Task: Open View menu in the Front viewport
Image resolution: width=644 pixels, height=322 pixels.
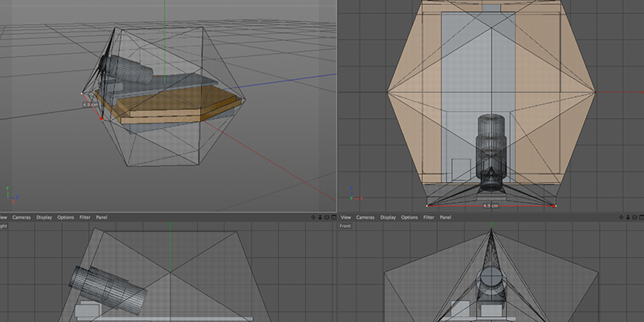Action: tap(346, 217)
